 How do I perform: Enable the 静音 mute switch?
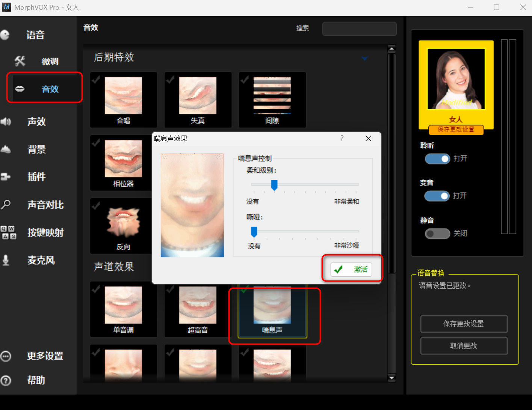click(437, 234)
